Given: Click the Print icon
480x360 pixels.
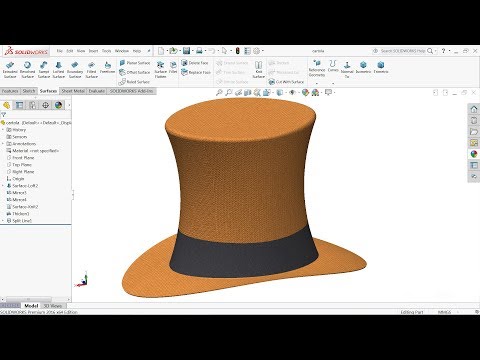Looking at the screenshot, I should (199, 51).
